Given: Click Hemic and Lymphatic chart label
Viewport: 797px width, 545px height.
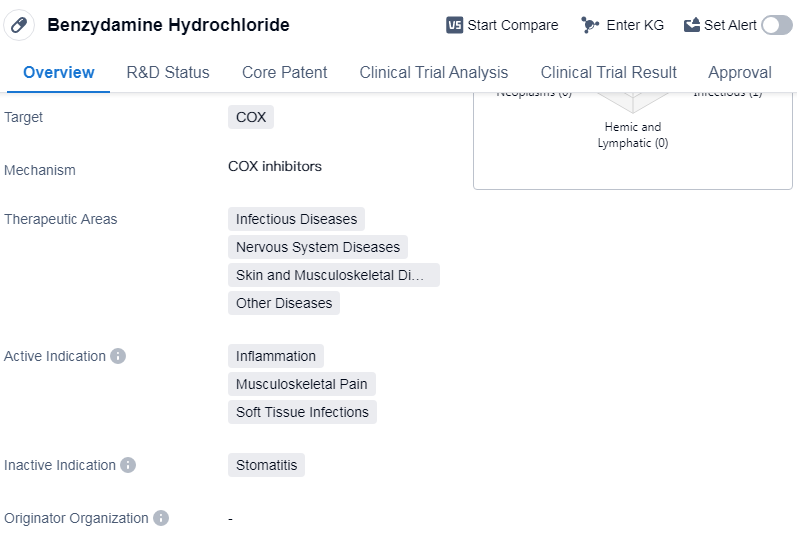Looking at the screenshot, I should [633, 135].
